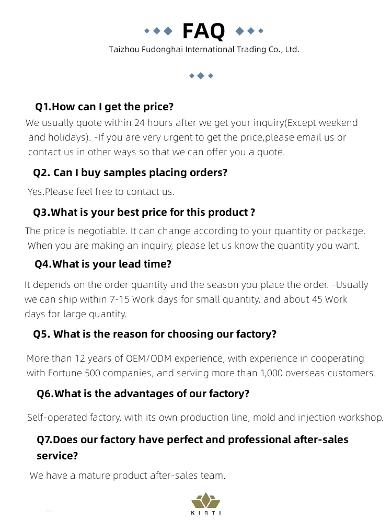The height and width of the screenshot is (532, 392).
Task: Click the answer about 12 years OEM/ODM experience
Action: click(201, 366)
